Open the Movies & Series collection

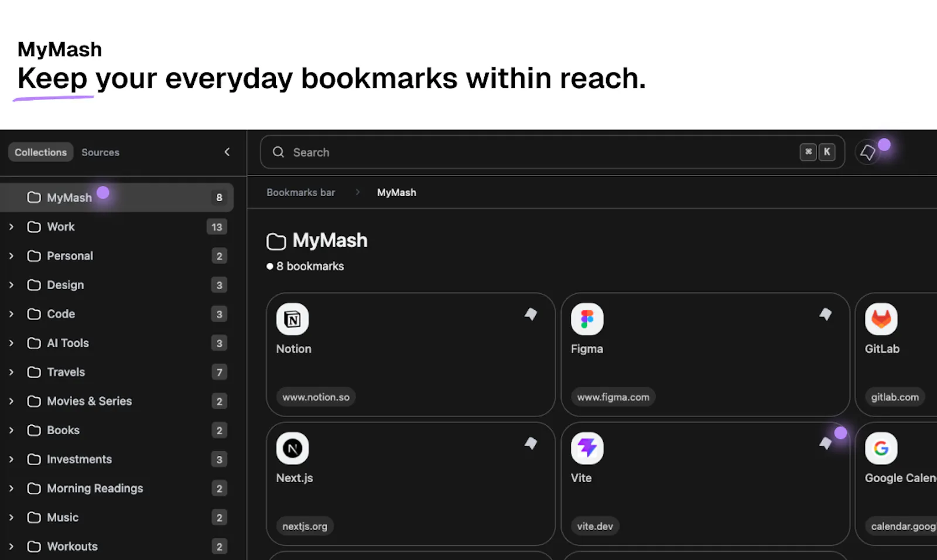pos(117,401)
